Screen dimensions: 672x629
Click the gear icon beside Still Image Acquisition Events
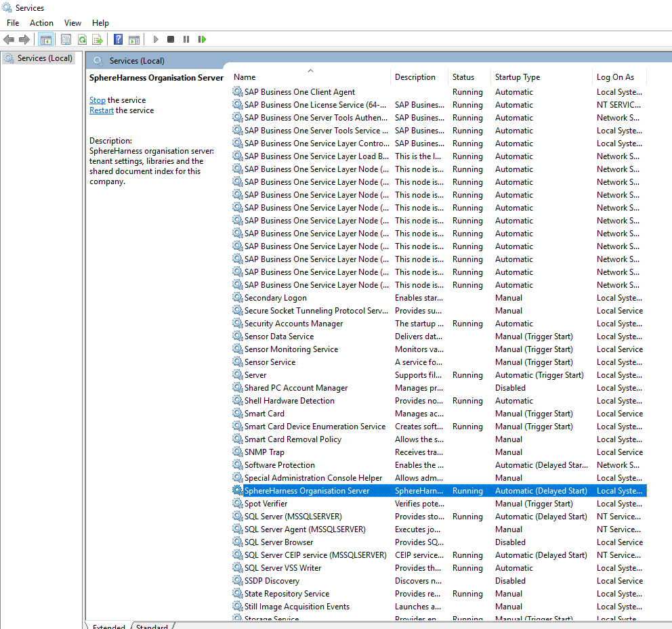pyautogui.click(x=237, y=606)
